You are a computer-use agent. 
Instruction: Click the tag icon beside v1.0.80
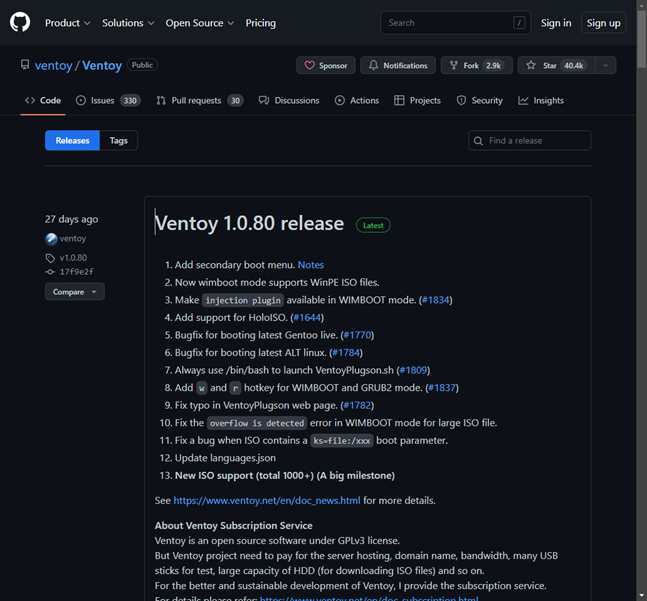(x=50, y=258)
